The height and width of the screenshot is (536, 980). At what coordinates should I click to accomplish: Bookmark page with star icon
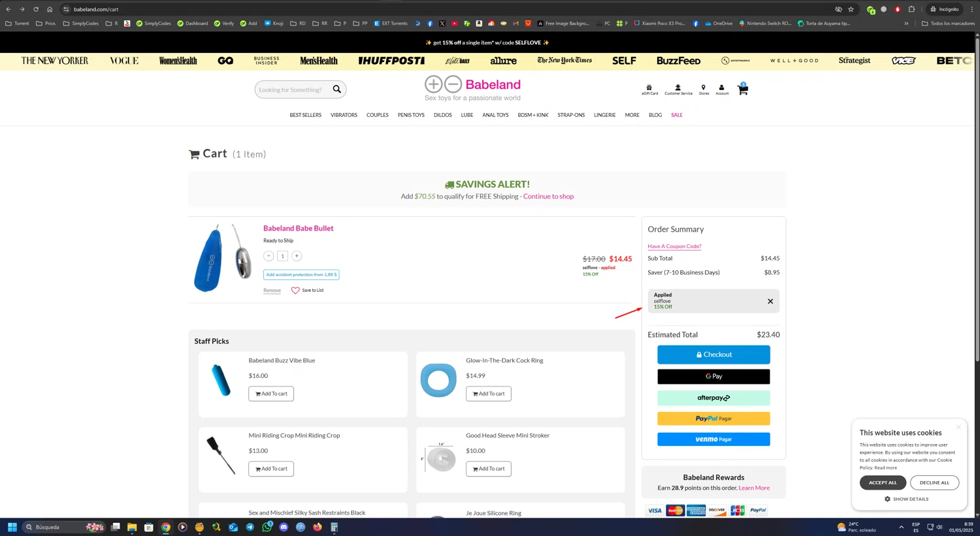(851, 9)
